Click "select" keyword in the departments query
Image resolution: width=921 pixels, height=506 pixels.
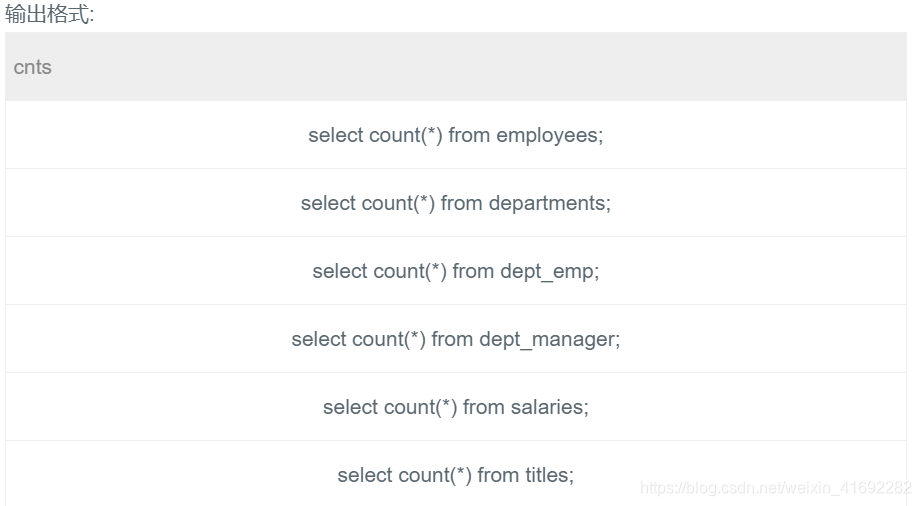click(328, 203)
